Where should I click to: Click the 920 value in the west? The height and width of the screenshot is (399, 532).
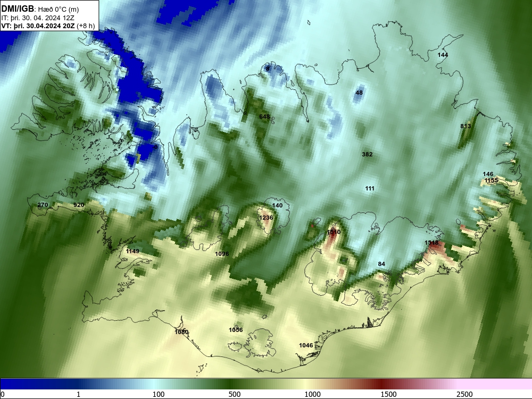click(79, 205)
